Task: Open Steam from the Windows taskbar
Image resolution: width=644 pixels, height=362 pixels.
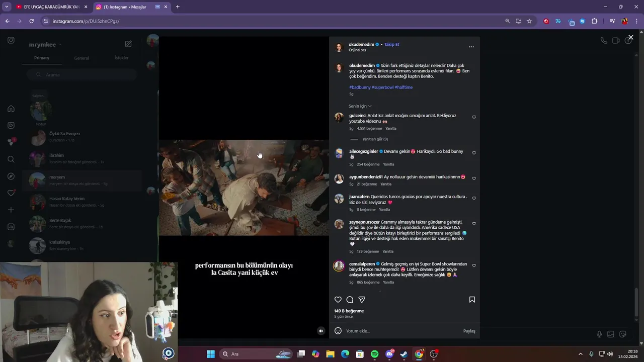Action: pos(404,354)
